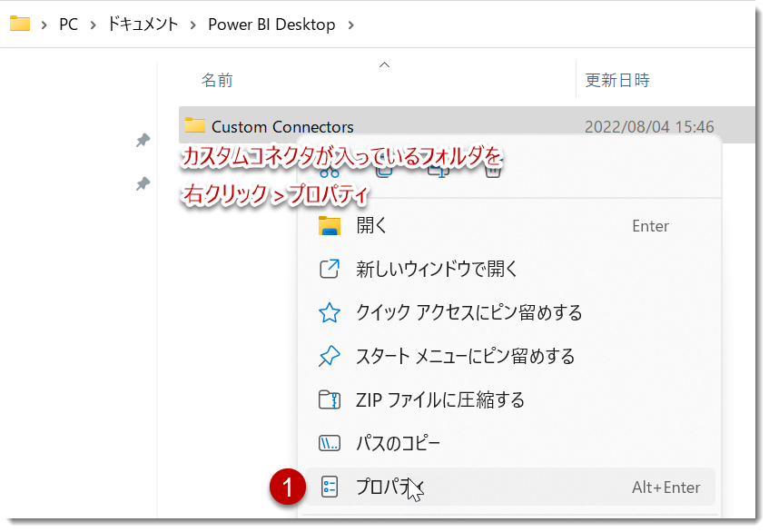
Task: Select PC in the breadcrumb path
Action: (x=68, y=24)
